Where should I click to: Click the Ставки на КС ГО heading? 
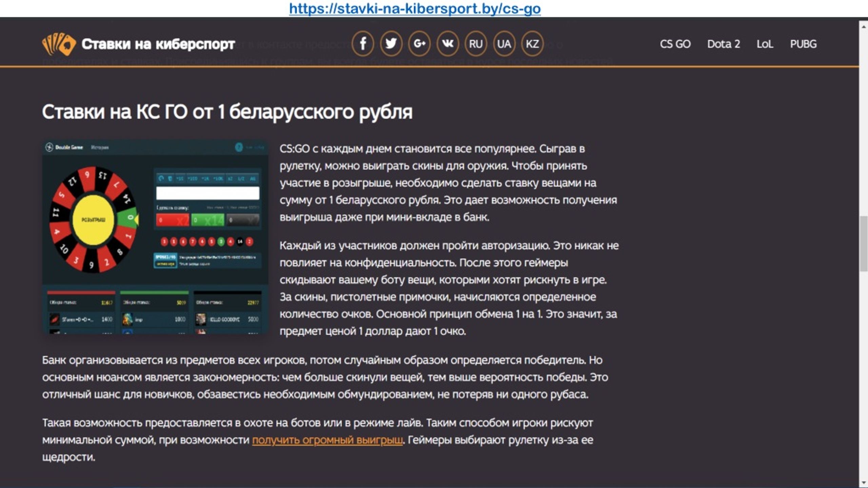point(227,112)
